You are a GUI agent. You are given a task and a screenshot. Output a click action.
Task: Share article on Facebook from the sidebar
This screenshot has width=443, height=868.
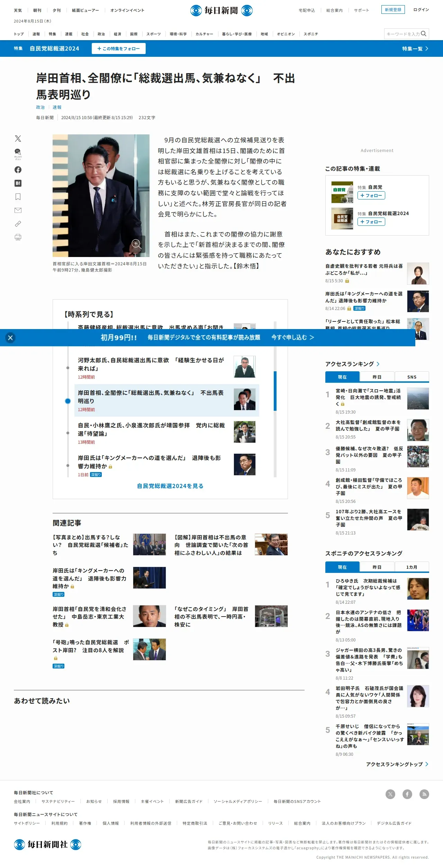[18, 170]
